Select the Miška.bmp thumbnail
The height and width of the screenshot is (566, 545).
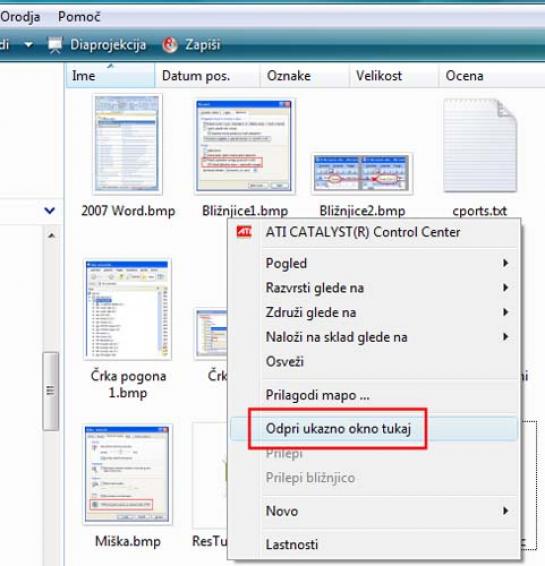pyautogui.click(x=127, y=474)
